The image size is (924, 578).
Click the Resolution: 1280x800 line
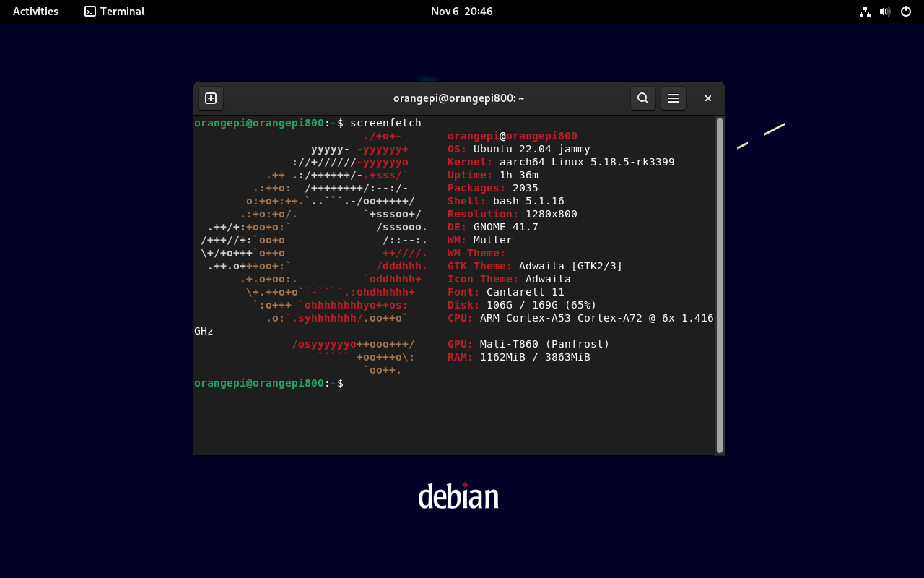tap(513, 214)
